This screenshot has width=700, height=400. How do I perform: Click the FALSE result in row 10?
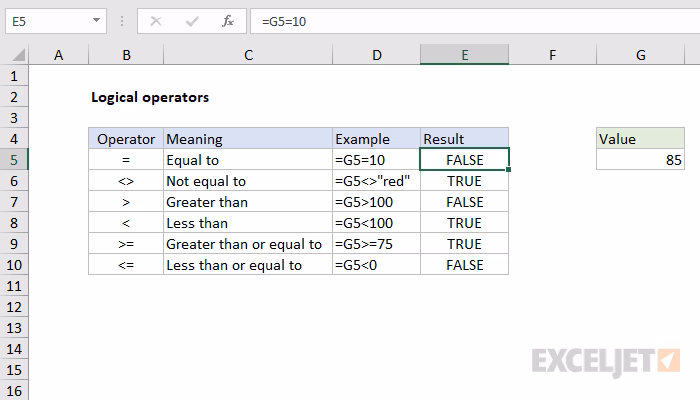point(464,265)
